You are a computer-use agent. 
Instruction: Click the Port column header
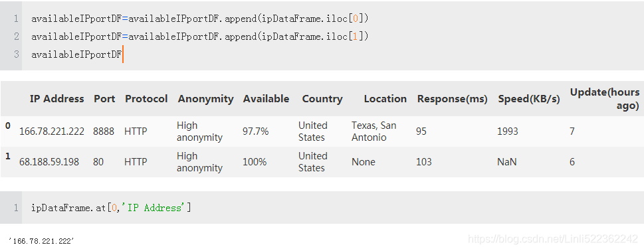click(x=104, y=99)
